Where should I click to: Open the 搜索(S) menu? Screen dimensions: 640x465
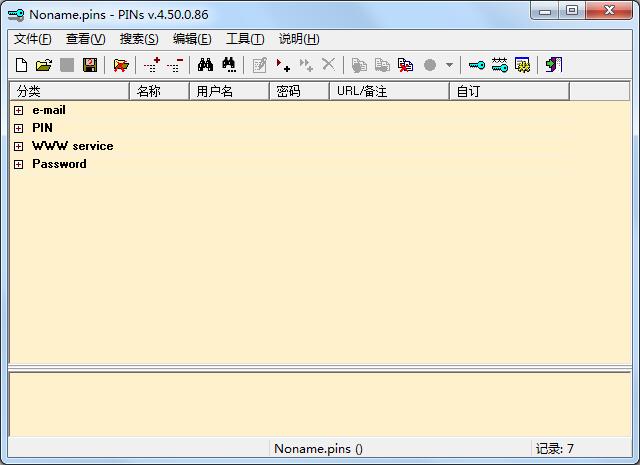click(x=139, y=39)
